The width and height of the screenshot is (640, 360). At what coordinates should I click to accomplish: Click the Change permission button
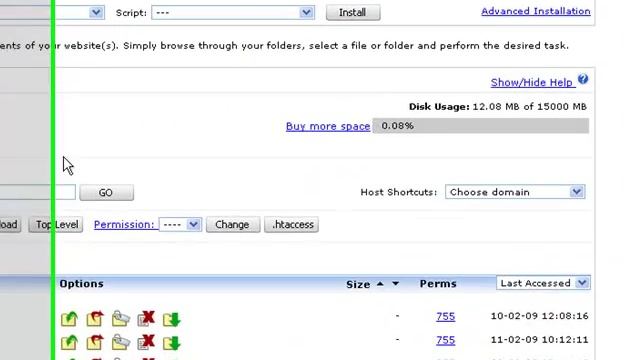[233, 224]
